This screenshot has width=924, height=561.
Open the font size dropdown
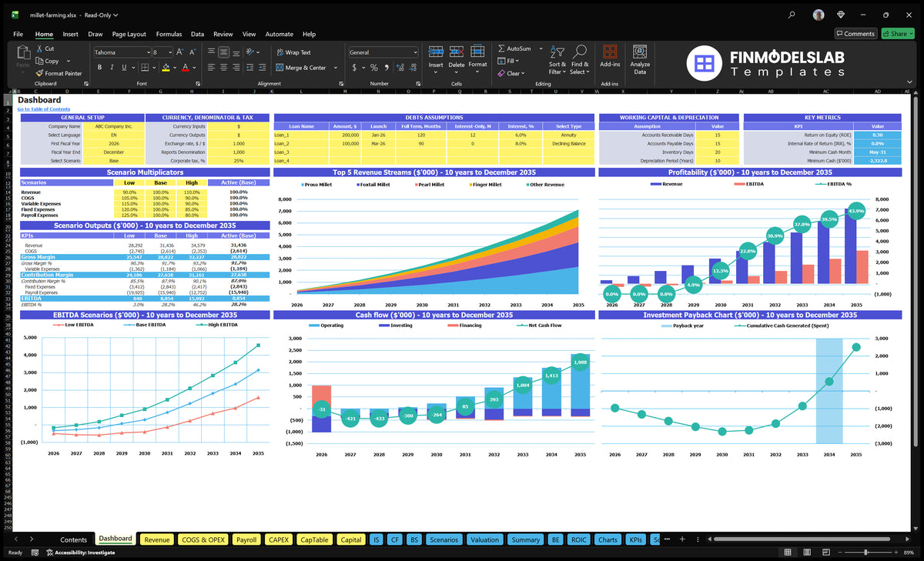pyautogui.click(x=169, y=52)
